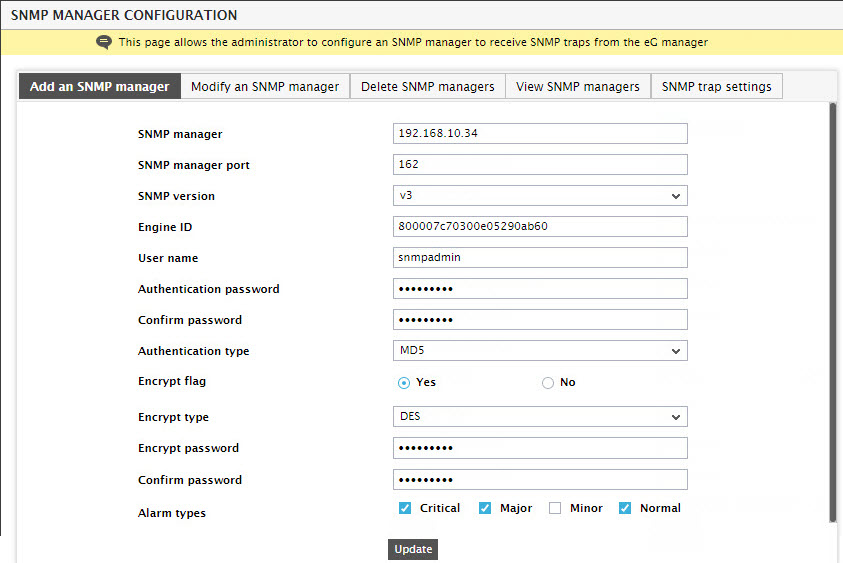Click the SNMP MANAGER CONFIGURATION heading
Viewport: 843px width, 563px height.
tap(124, 15)
